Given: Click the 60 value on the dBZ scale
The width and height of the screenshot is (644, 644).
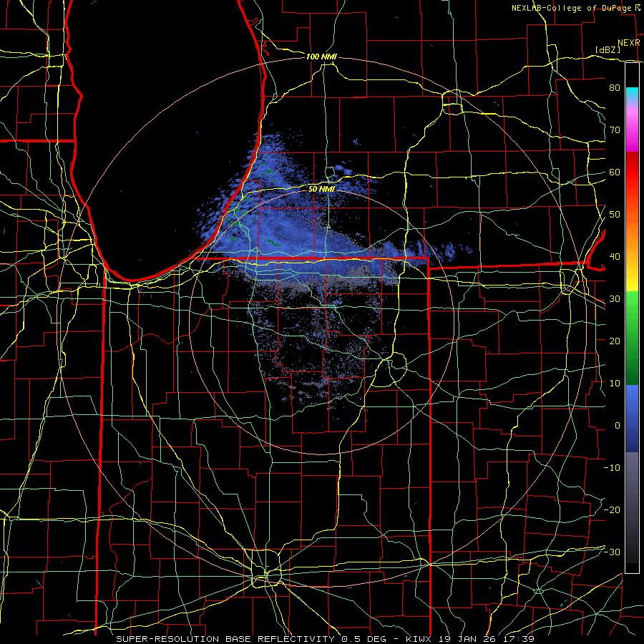Looking at the screenshot, I should coord(615,172).
